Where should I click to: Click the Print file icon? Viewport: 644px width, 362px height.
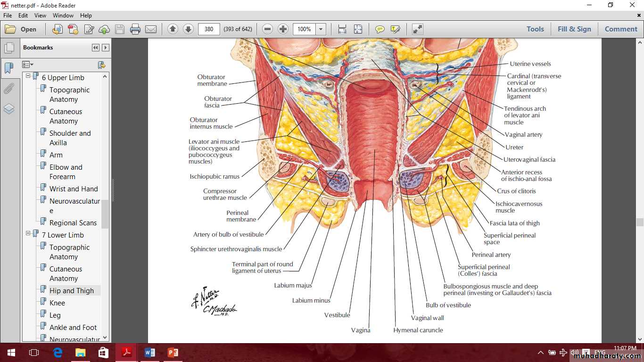coord(135,29)
